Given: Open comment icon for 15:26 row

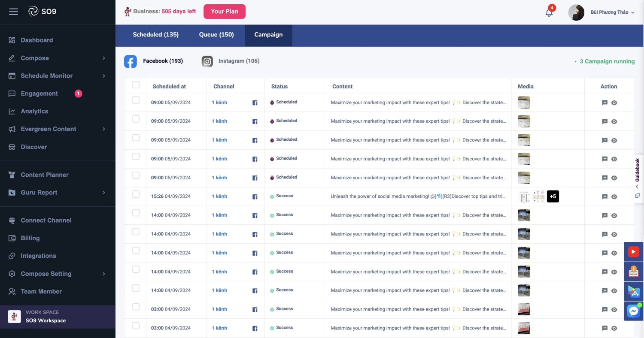Looking at the screenshot, I should (605, 196).
